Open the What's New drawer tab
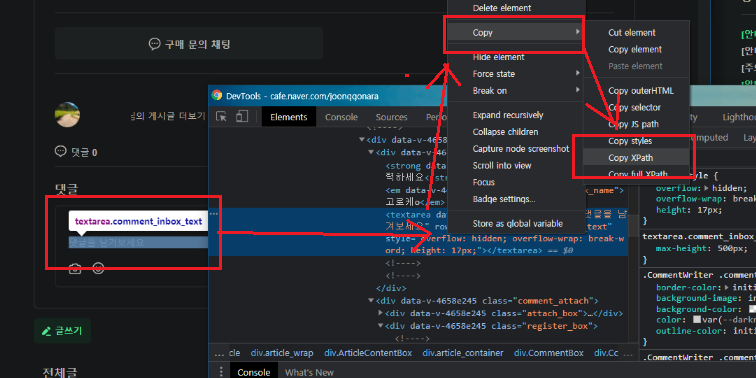Image resolution: width=756 pixels, height=378 pixels. point(309,372)
